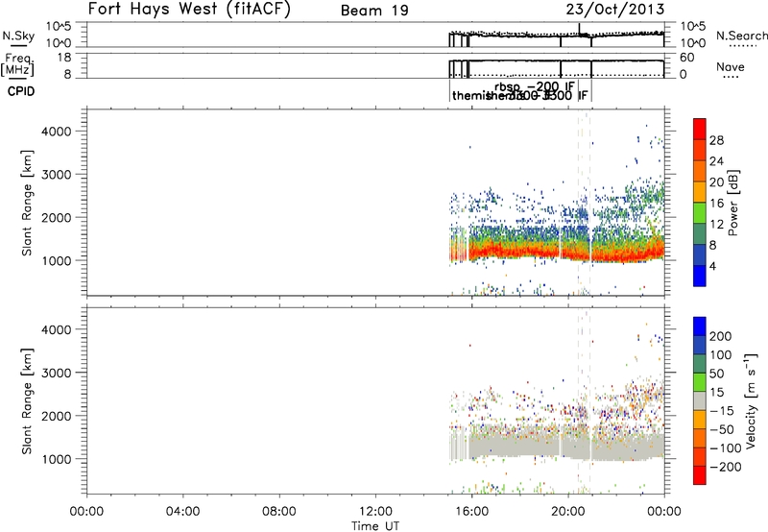Click the 'Time UT' axis title
This screenshot has height=532, width=768.
click(x=375, y=526)
